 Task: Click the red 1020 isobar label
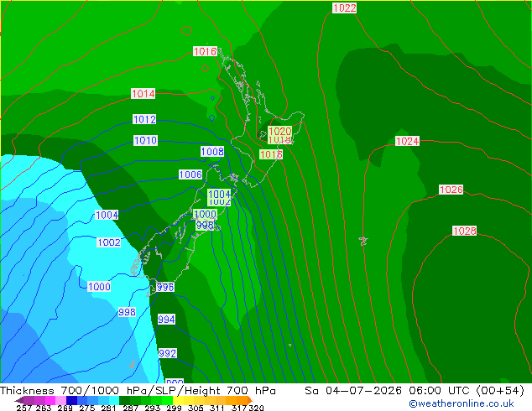click(280, 131)
